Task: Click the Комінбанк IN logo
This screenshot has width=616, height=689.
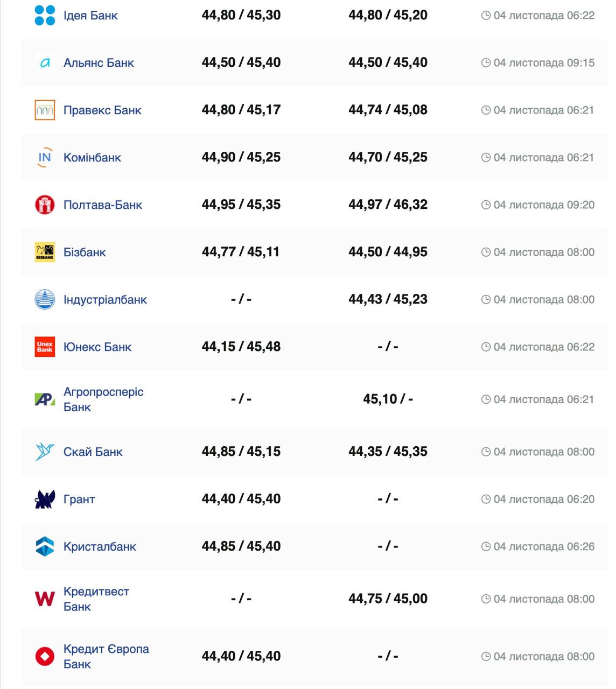Action: point(45,157)
